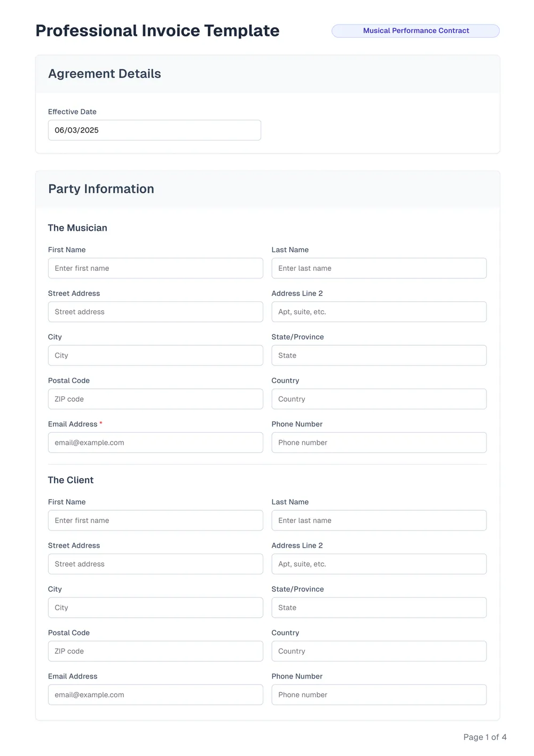Click the Musician's Phone Number field
The height and width of the screenshot is (756, 534).
coord(379,442)
